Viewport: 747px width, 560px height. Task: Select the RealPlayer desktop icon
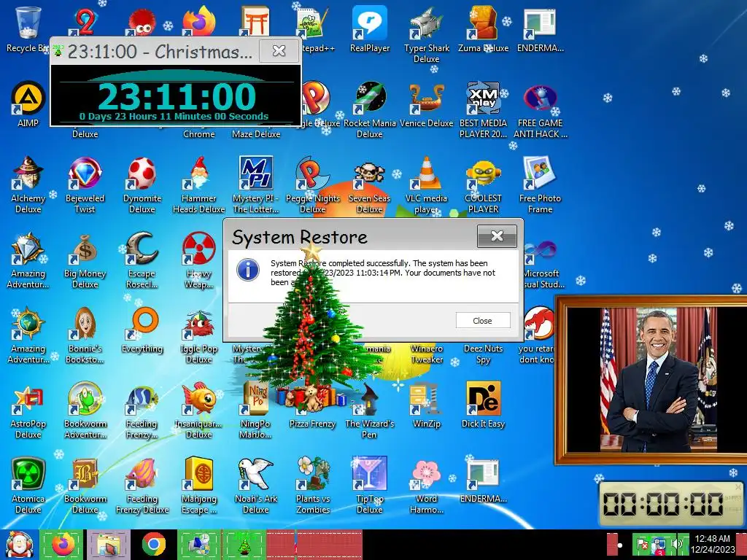(370, 29)
